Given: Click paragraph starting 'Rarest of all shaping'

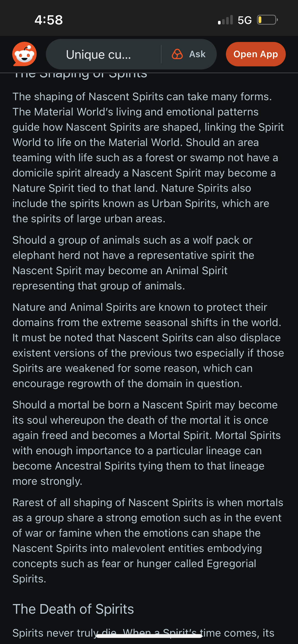Looking at the screenshot, I should coord(148,540).
